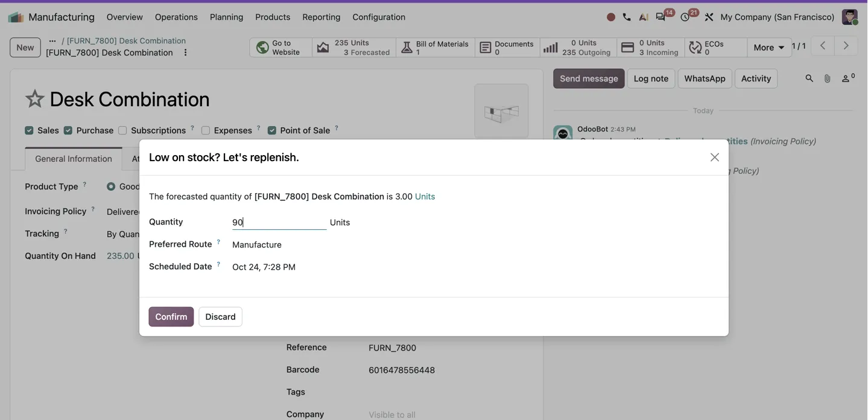Select the Goods product type radio button
Image resolution: width=868 pixels, height=420 pixels.
coord(111,186)
